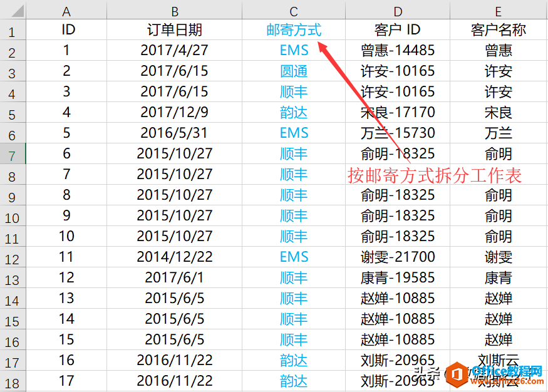Select date '2015/6/5' in row 16
The image size is (548, 392).
(x=174, y=339)
